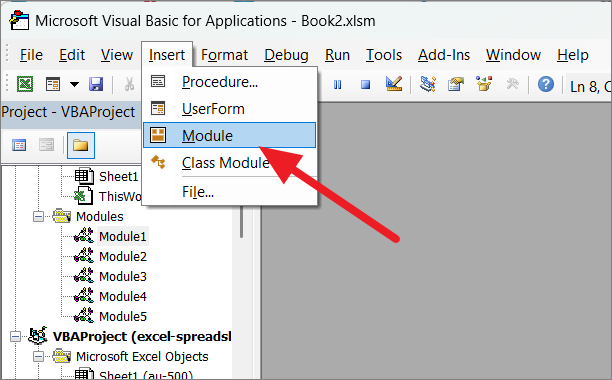The height and width of the screenshot is (380, 612).
Task: Open the Object Browser toolbar icon
Action: coord(484,83)
